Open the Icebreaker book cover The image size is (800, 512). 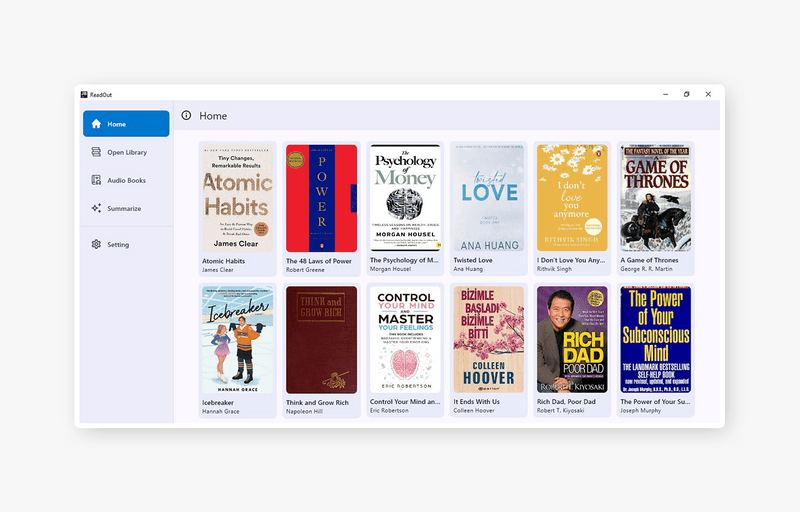point(238,340)
